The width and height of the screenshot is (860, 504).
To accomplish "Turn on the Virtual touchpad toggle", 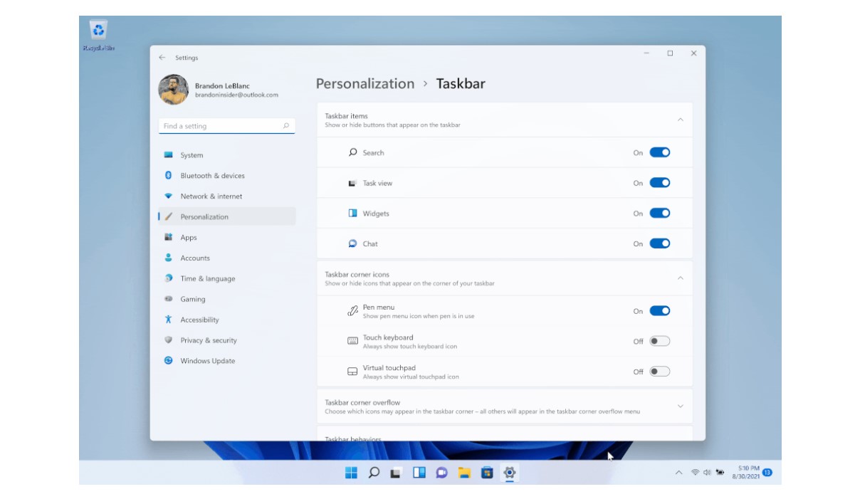I will [659, 372].
